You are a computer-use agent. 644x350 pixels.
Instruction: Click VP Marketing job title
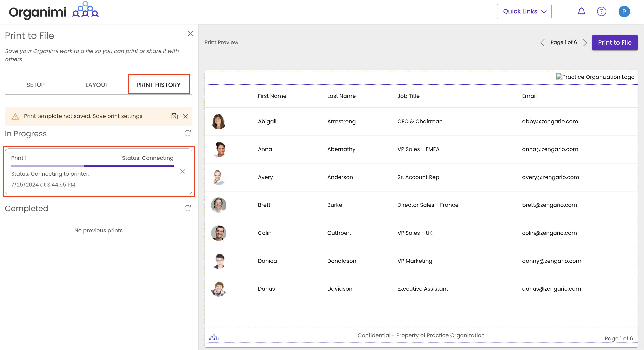pyautogui.click(x=414, y=261)
